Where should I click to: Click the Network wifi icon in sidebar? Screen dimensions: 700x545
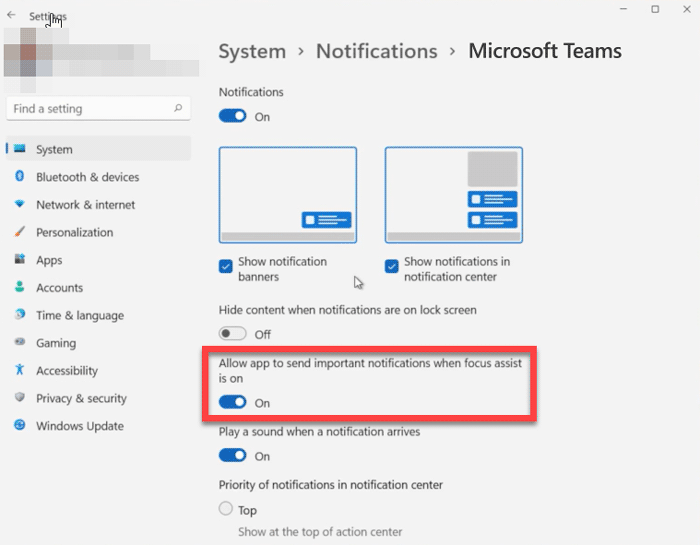point(20,204)
